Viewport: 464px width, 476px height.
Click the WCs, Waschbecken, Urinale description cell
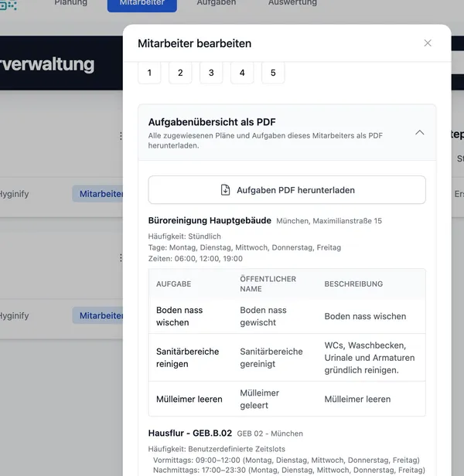370,358
